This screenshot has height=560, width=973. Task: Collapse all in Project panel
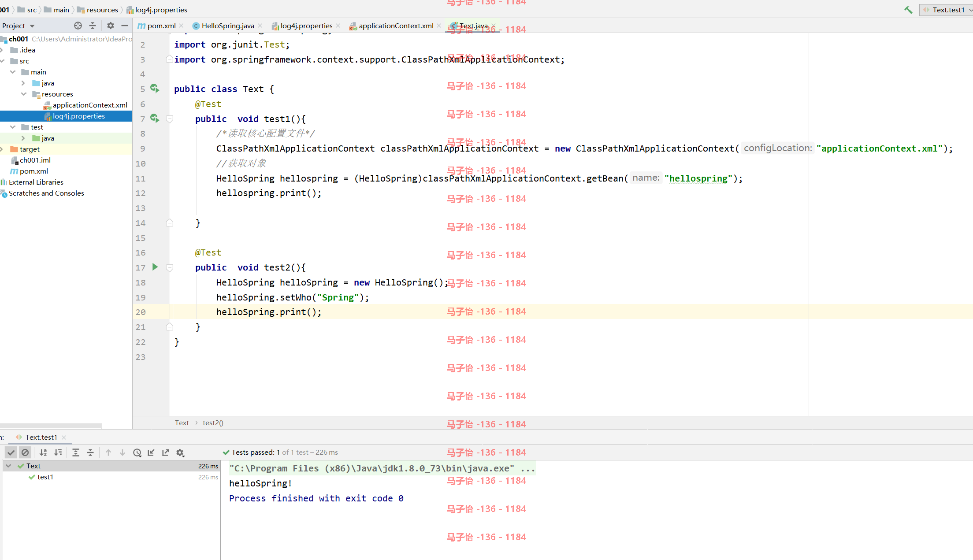tap(93, 26)
